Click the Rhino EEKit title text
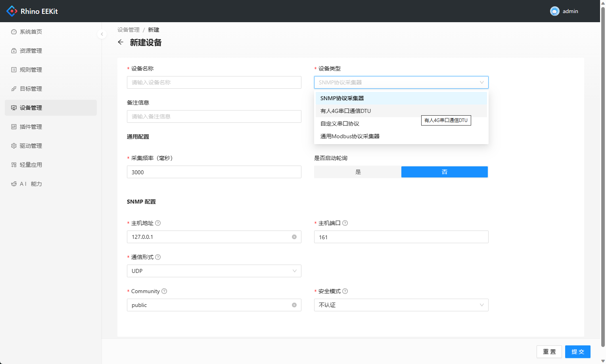This screenshot has width=606, height=364. click(x=39, y=11)
